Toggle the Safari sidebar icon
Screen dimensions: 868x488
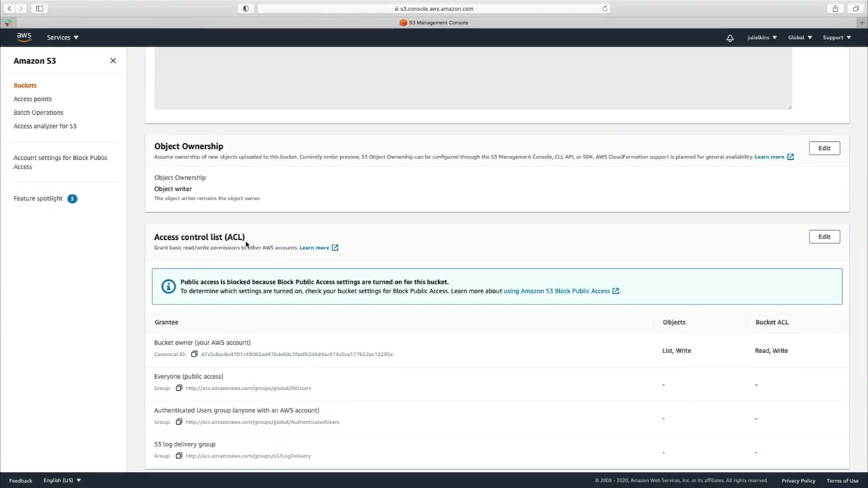click(x=40, y=8)
